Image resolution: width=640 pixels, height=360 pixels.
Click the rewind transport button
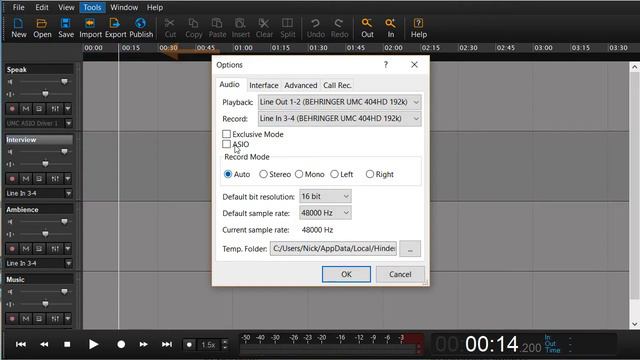44,344
